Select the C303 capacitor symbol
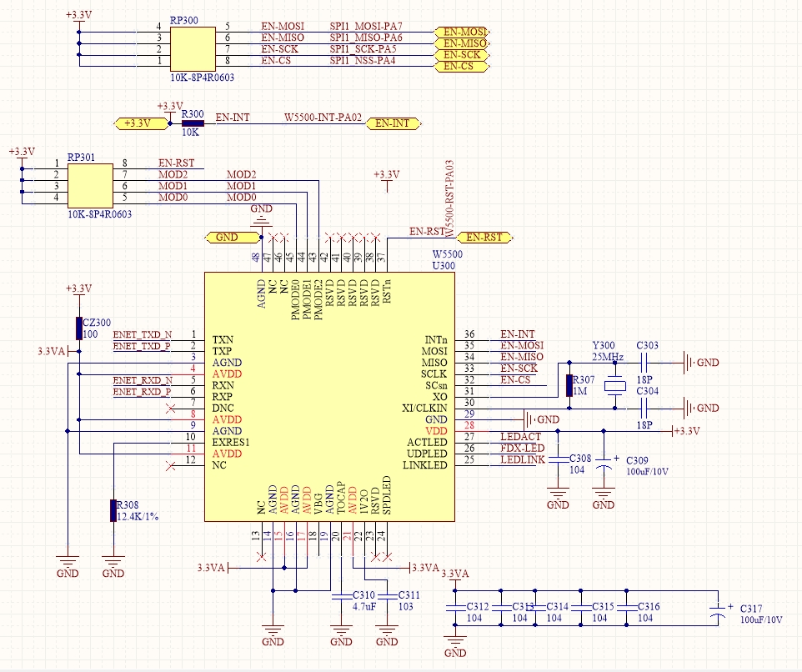Viewport: 802px width, 672px height. [644, 364]
